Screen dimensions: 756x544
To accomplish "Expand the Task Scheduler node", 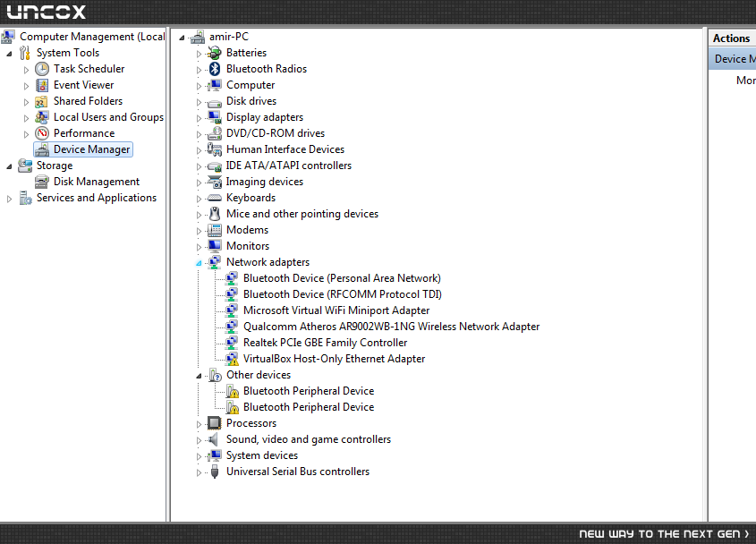I will (26, 70).
